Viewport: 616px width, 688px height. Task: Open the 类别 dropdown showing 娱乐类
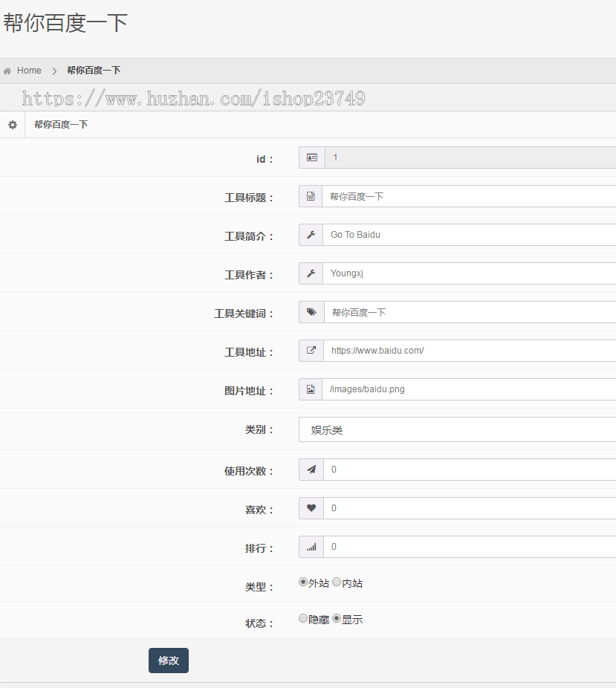(x=457, y=429)
